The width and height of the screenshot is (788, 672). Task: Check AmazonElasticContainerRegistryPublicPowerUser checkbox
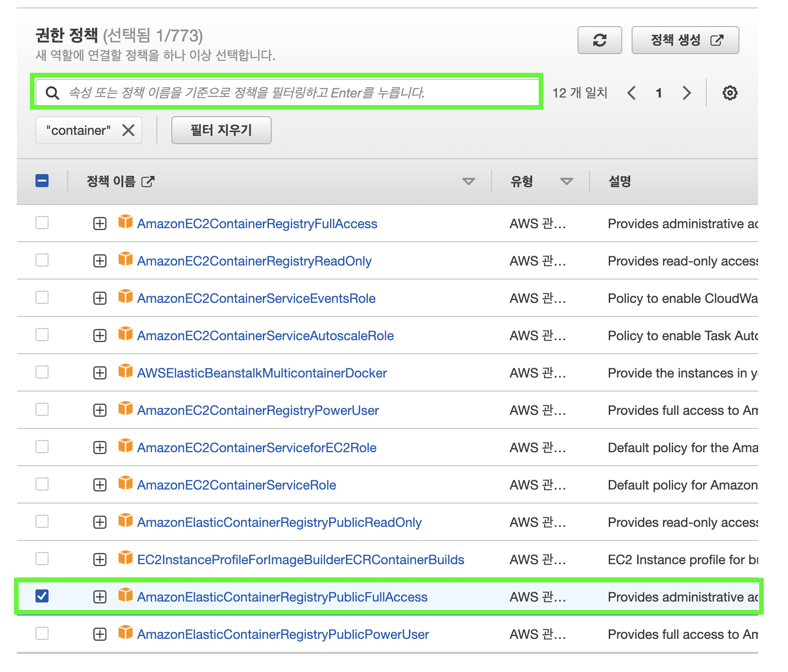point(42,633)
